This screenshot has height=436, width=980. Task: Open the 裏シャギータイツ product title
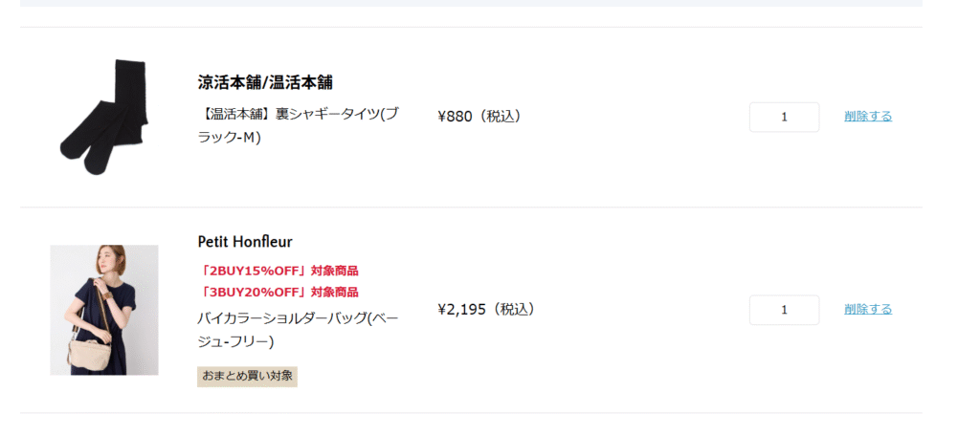pyautogui.click(x=298, y=115)
